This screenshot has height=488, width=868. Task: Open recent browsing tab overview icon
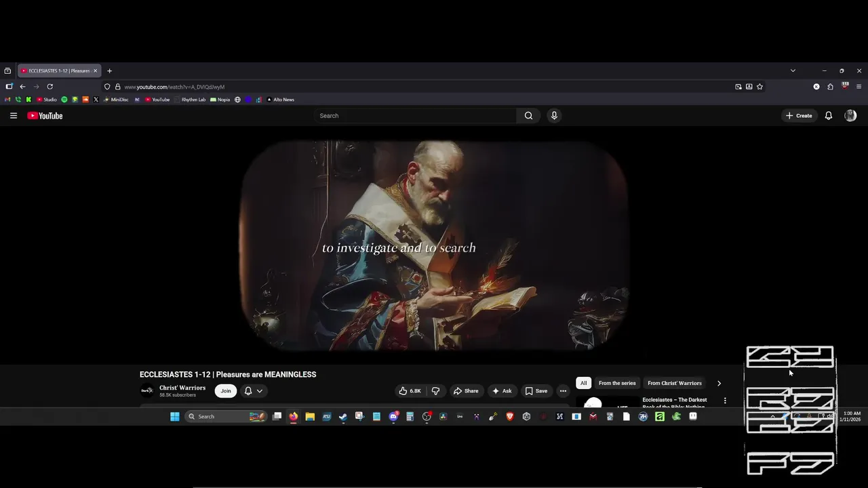[x=7, y=70]
